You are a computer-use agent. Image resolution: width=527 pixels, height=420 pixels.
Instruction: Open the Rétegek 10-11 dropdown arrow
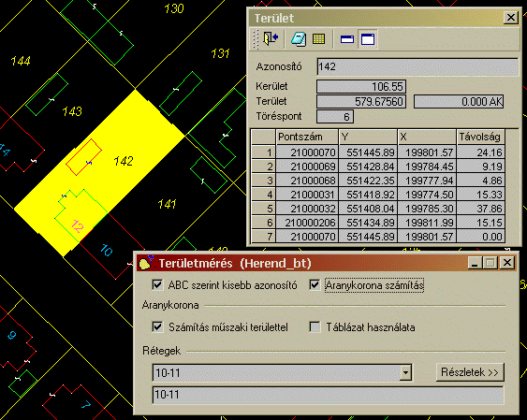coord(405,372)
